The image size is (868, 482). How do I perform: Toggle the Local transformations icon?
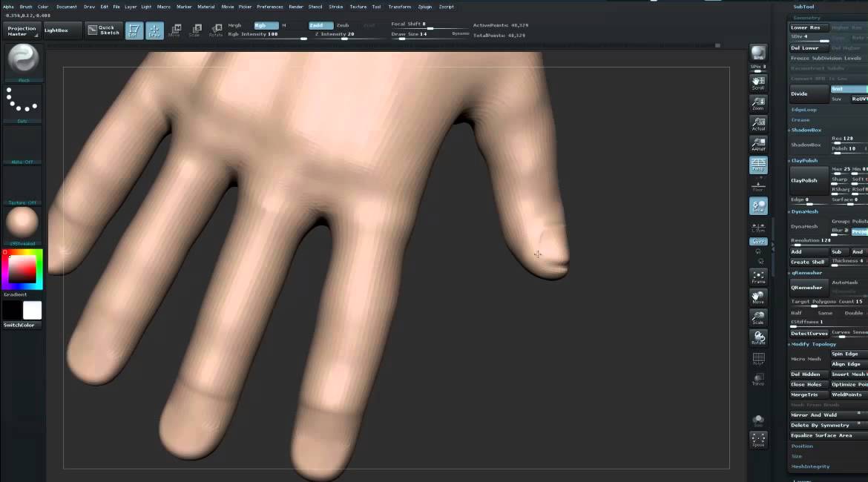tap(758, 206)
